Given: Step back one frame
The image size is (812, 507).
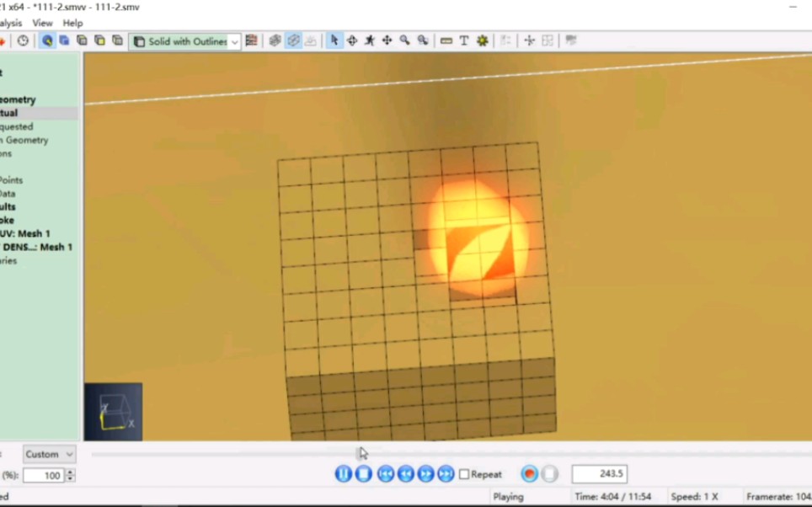Looking at the screenshot, I should (406, 474).
